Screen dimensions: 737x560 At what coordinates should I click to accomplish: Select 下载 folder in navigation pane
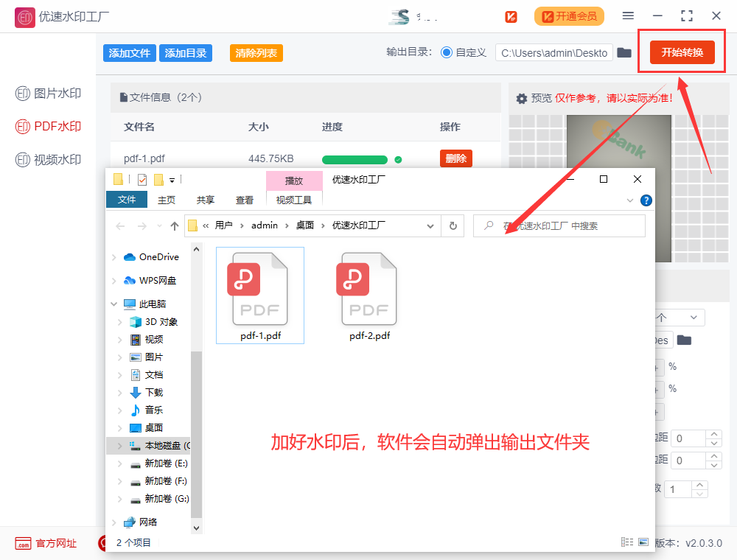coord(146,392)
